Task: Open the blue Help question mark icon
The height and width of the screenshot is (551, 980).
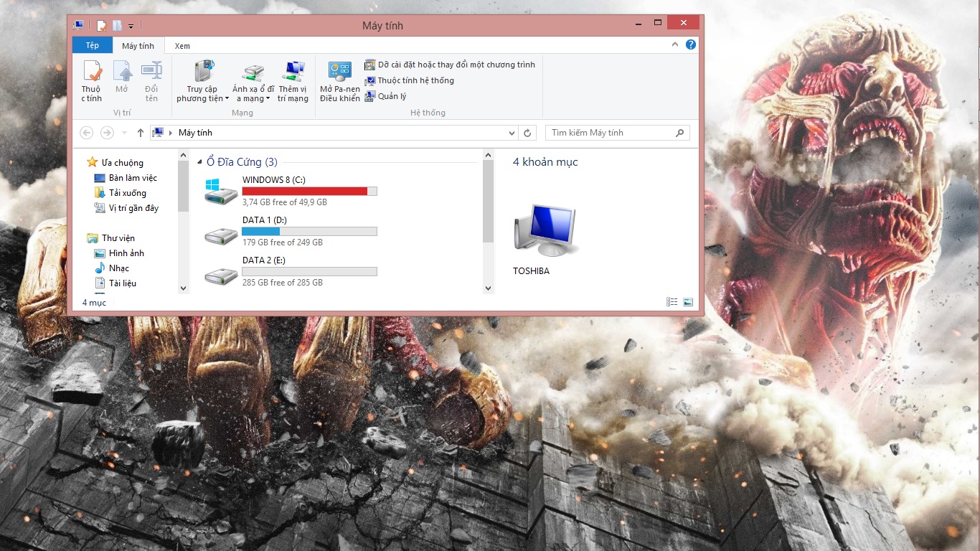Action: [691, 44]
